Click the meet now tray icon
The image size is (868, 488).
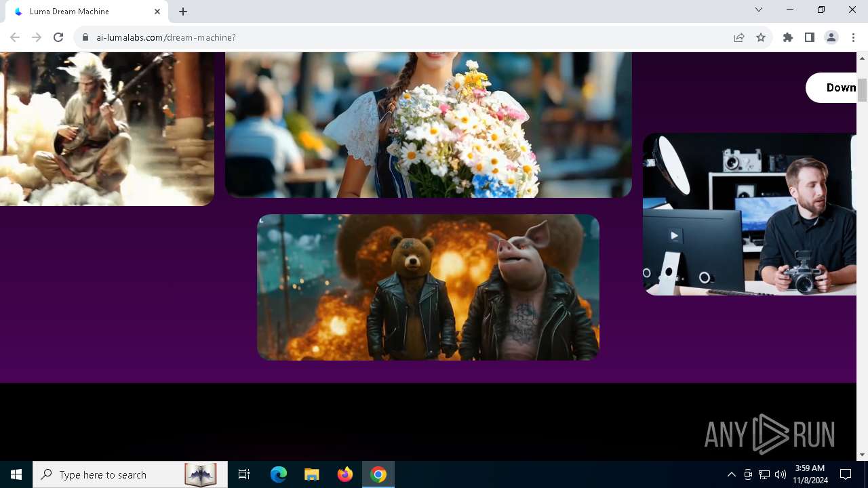point(748,474)
